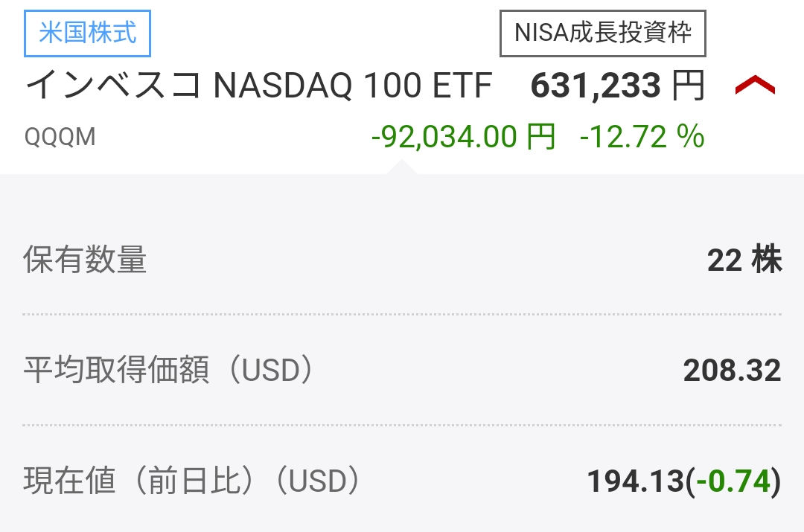Click the 22 株 holding quantity
804x532 pixels.
(x=744, y=260)
